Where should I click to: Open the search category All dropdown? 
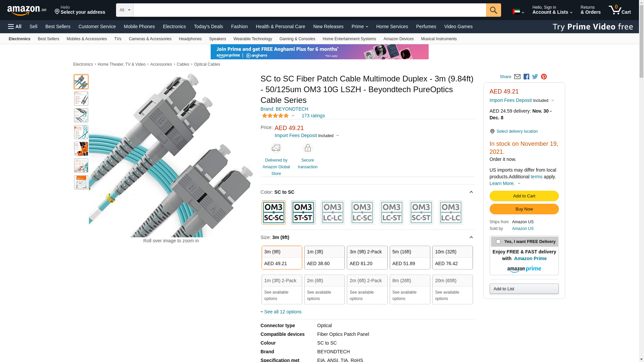pyautogui.click(x=124, y=10)
